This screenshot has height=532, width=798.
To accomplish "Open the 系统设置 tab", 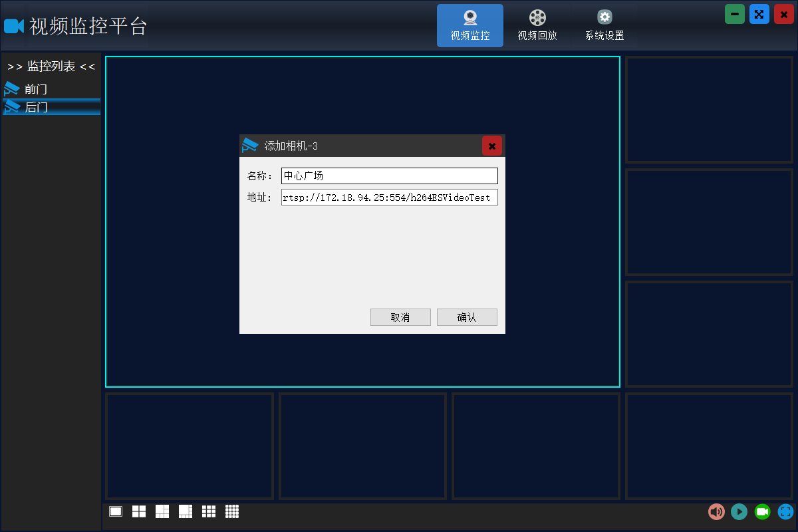I will [x=604, y=25].
